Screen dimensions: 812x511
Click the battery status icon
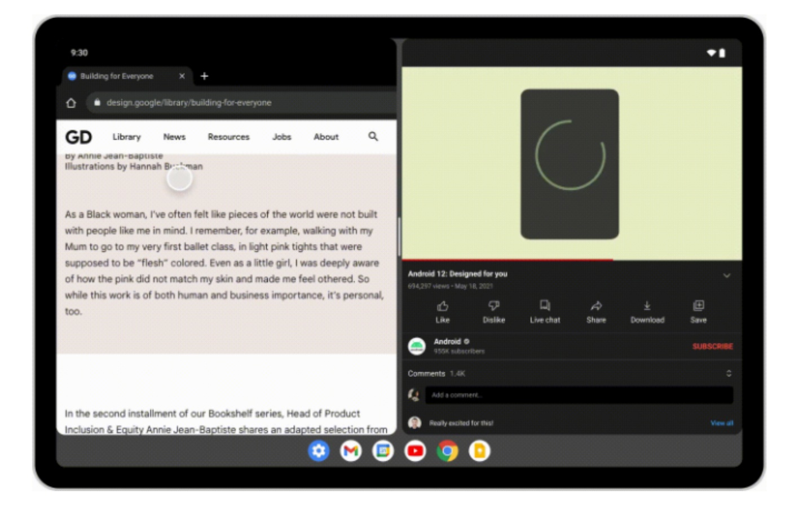tap(722, 53)
